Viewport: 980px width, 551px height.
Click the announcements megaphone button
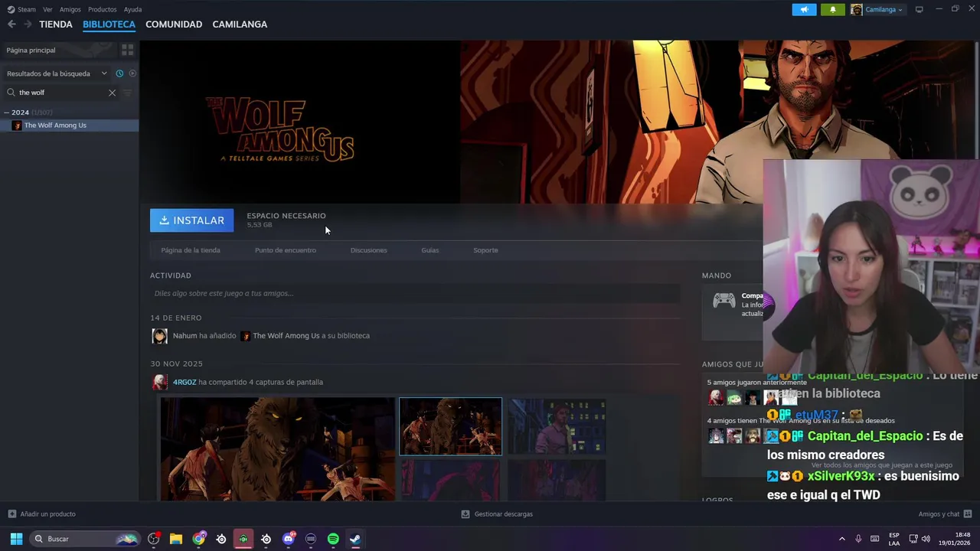[x=804, y=9]
